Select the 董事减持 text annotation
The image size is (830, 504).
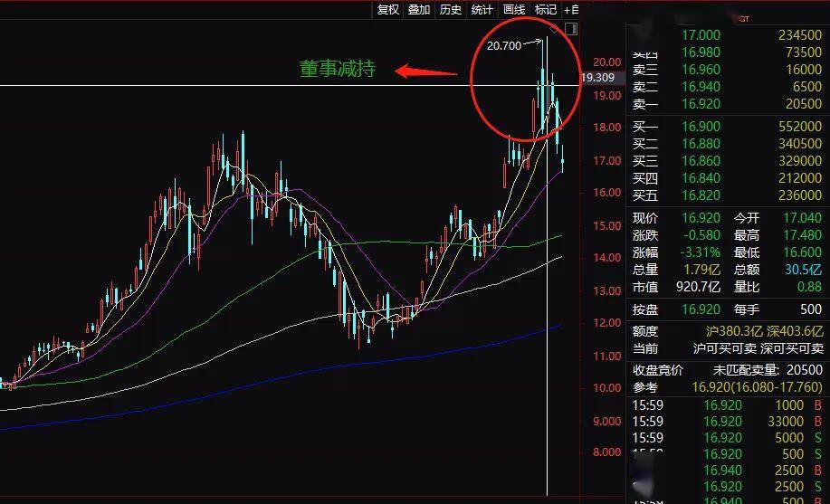pyautogui.click(x=338, y=70)
